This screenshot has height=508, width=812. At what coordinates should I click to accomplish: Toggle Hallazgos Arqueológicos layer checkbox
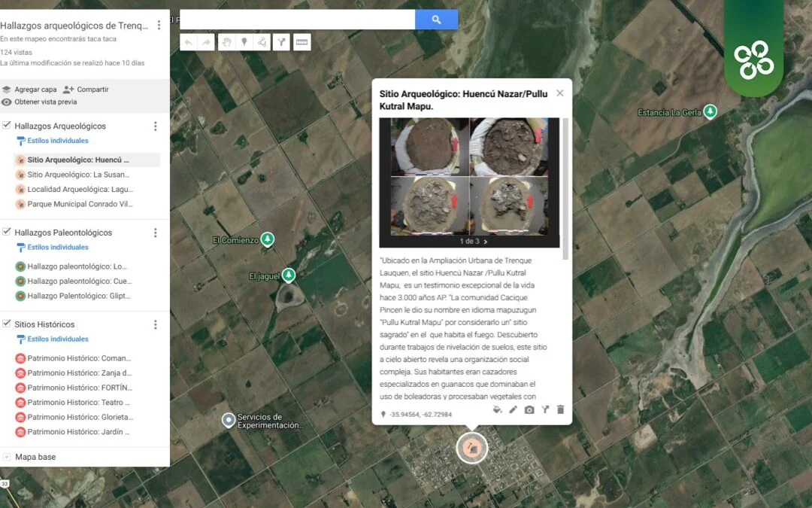click(7, 125)
